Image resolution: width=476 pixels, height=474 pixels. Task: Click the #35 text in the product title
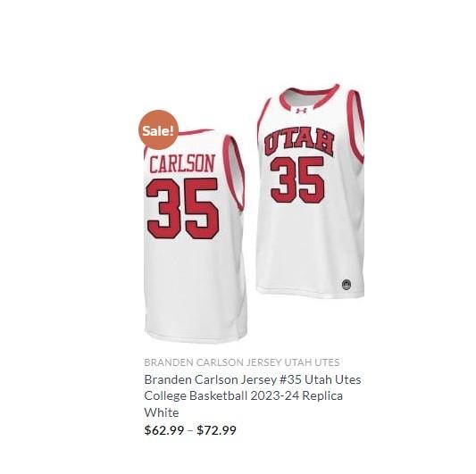(290, 379)
